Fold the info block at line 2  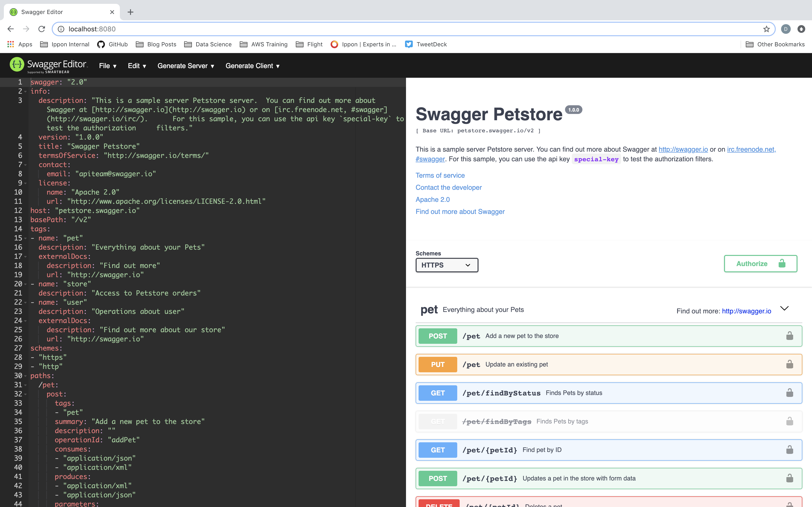pos(26,92)
